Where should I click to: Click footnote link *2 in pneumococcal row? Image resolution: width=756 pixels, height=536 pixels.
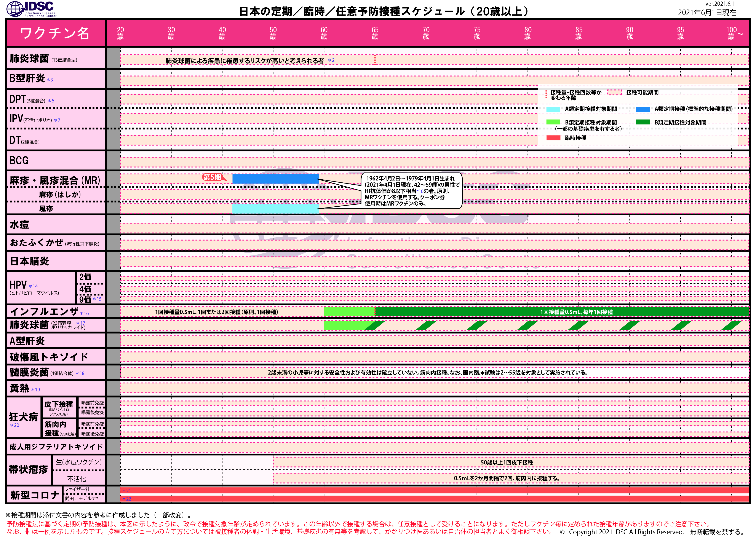click(x=331, y=60)
